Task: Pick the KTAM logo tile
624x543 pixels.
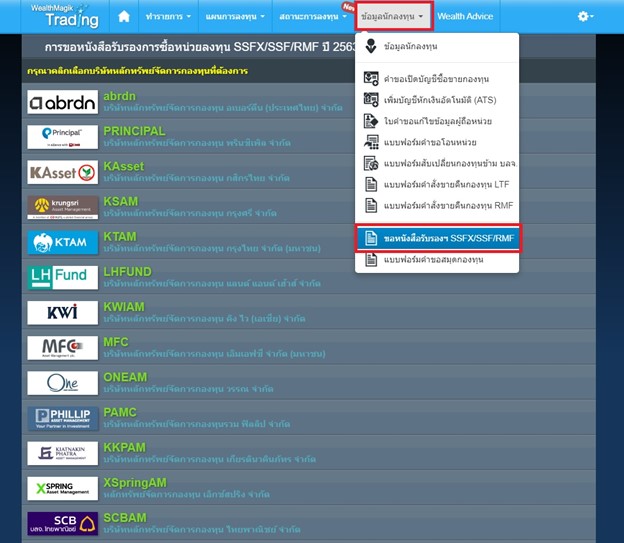Action: 62,242
